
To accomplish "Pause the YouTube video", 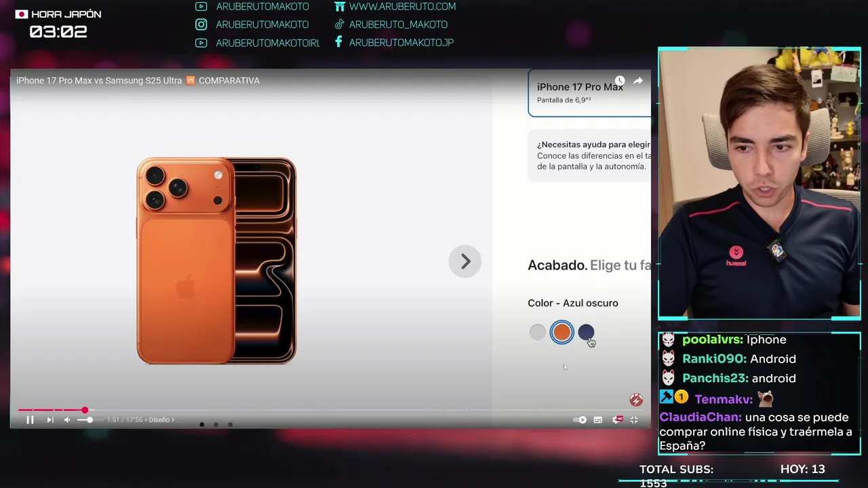I will pos(30,420).
